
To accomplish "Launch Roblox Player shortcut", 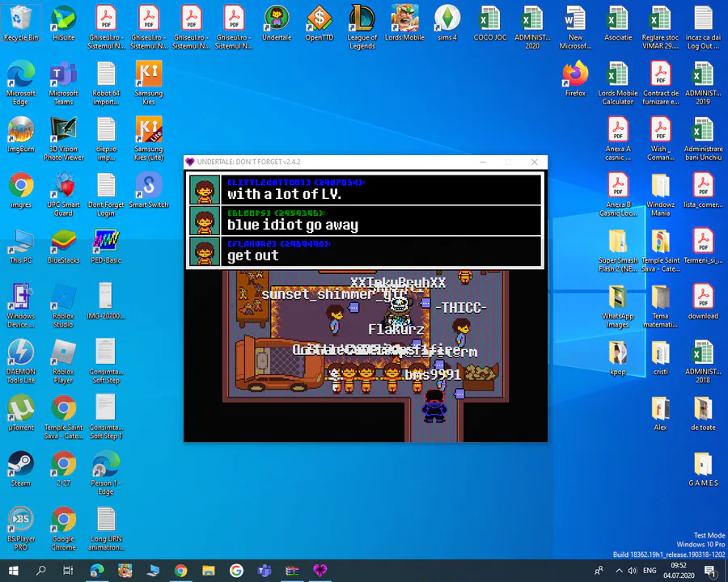I will click(64, 361).
